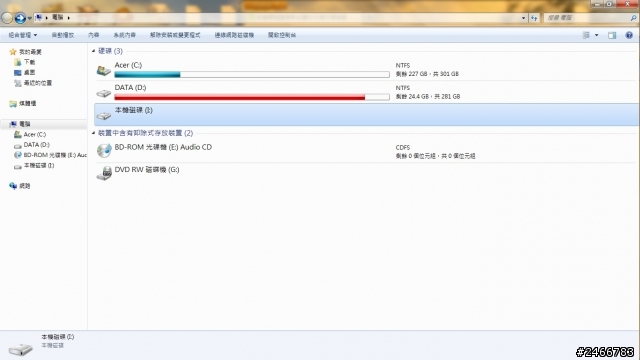The width and height of the screenshot is (640, 360).
Task: Expand the arrow after the 電腦 breadcrumb
Action: pos(69,18)
